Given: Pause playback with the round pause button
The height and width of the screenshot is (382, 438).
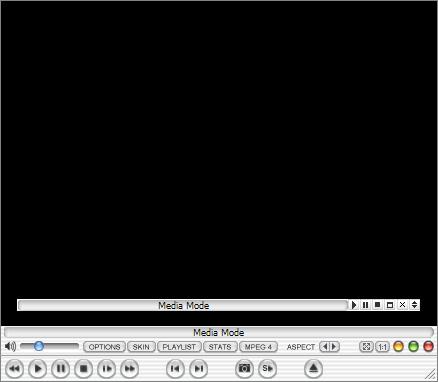Looking at the screenshot, I should [x=60, y=369].
